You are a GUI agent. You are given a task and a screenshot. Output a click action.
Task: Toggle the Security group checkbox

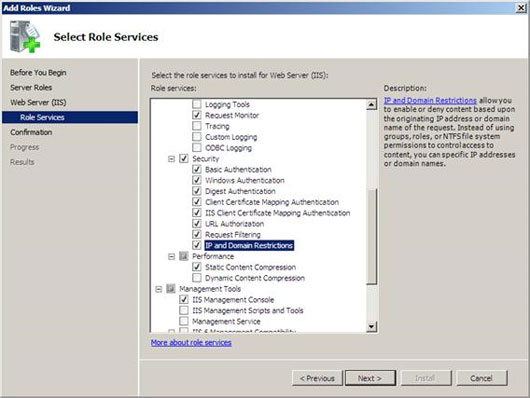click(x=184, y=158)
